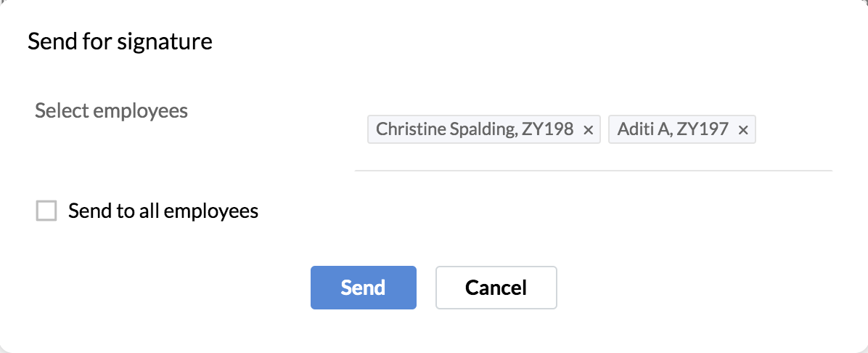Click the Send for signature heading
Viewport: 868px width, 353px height.
pos(120,41)
